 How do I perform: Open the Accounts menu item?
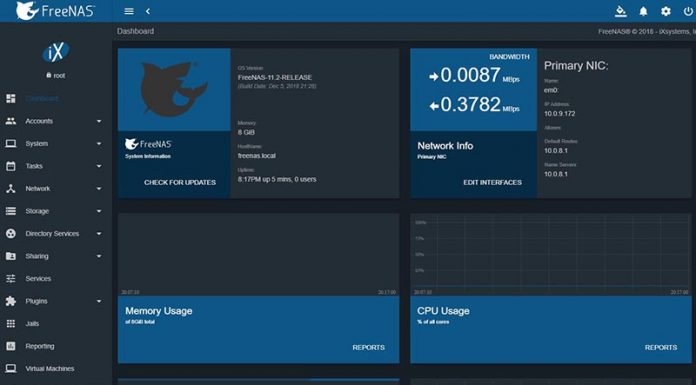coord(56,121)
